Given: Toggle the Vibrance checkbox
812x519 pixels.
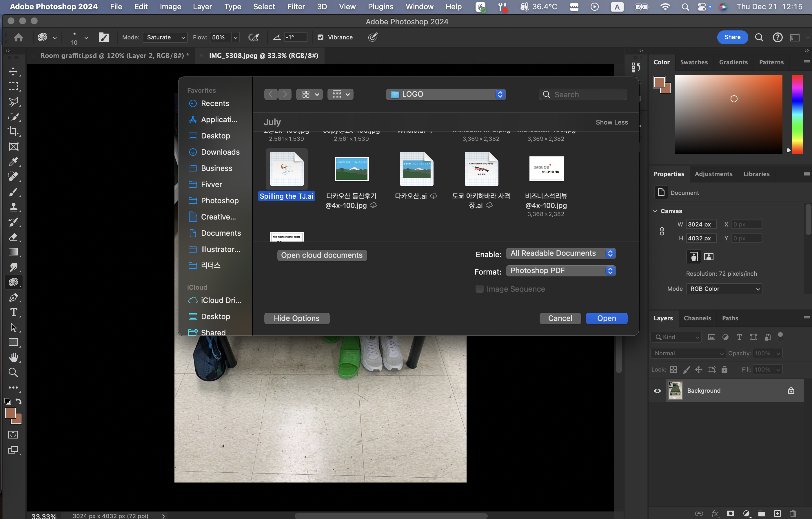Looking at the screenshot, I should pos(320,37).
